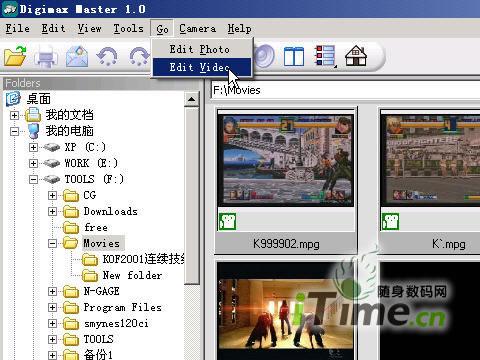Click the house Home toolbar icon

point(356,56)
